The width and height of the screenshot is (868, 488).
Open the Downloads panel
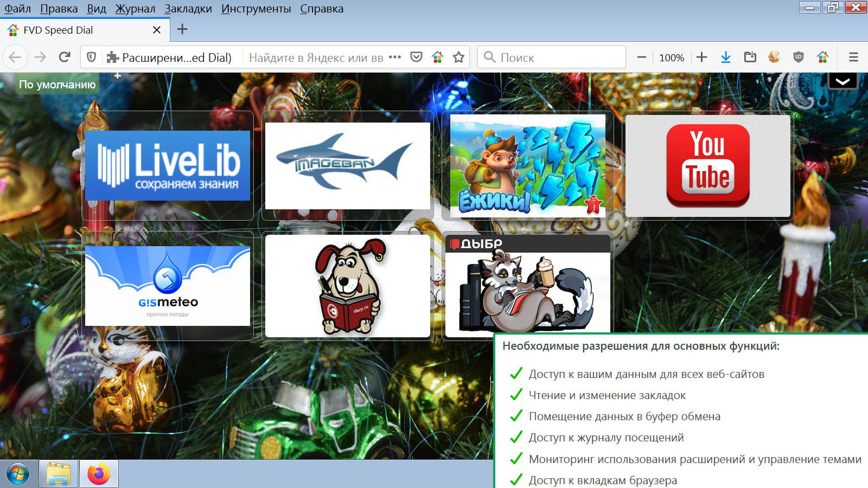[x=726, y=57]
